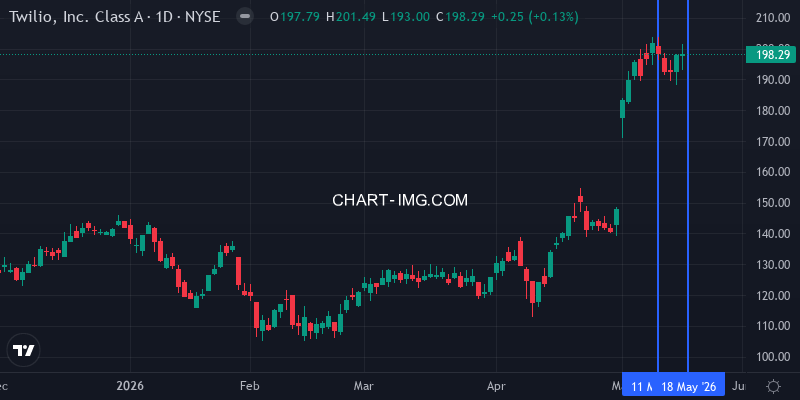The height and width of the screenshot is (400, 800).
Task: Click the 170.00 price axis label
Action: [773, 141]
